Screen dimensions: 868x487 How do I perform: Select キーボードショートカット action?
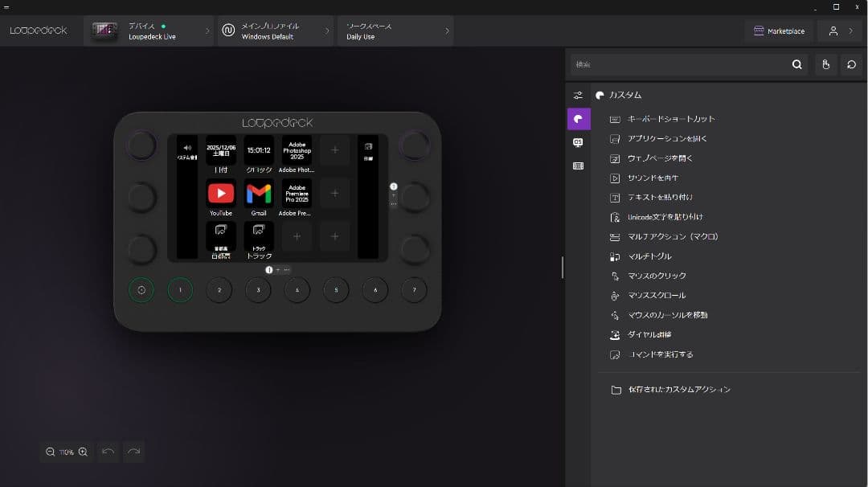point(670,119)
